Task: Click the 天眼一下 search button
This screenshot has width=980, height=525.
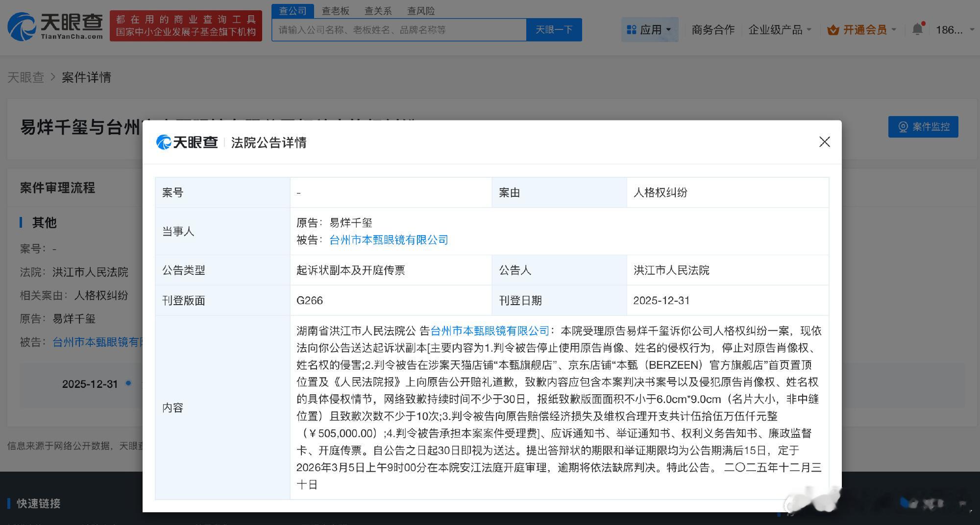Action: click(554, 29)
